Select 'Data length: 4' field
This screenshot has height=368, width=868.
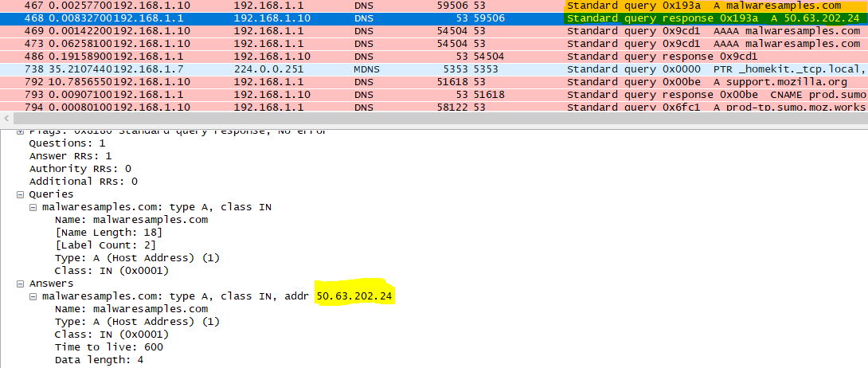point(100,360)
